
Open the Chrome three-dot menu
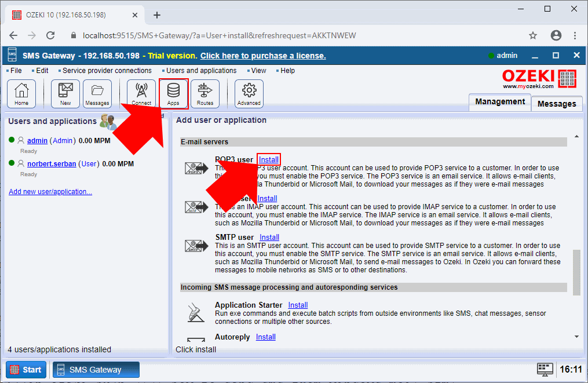click(x=575, y=36)
